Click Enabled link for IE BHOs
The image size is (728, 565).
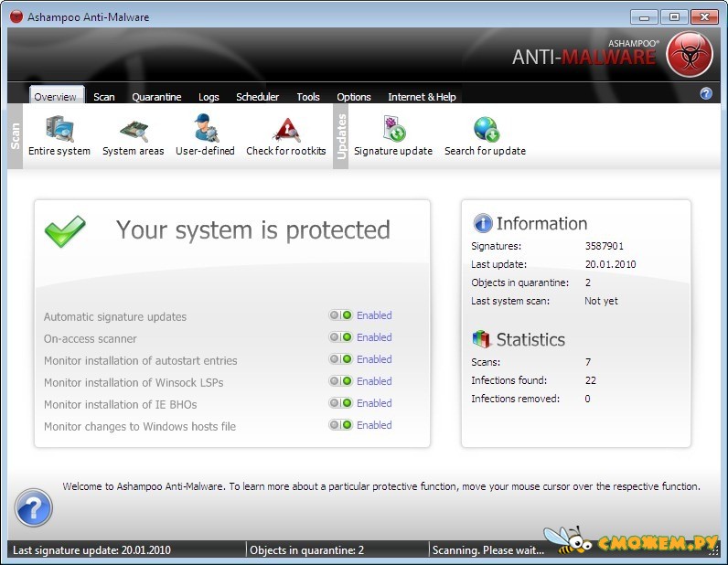[374, 403]
